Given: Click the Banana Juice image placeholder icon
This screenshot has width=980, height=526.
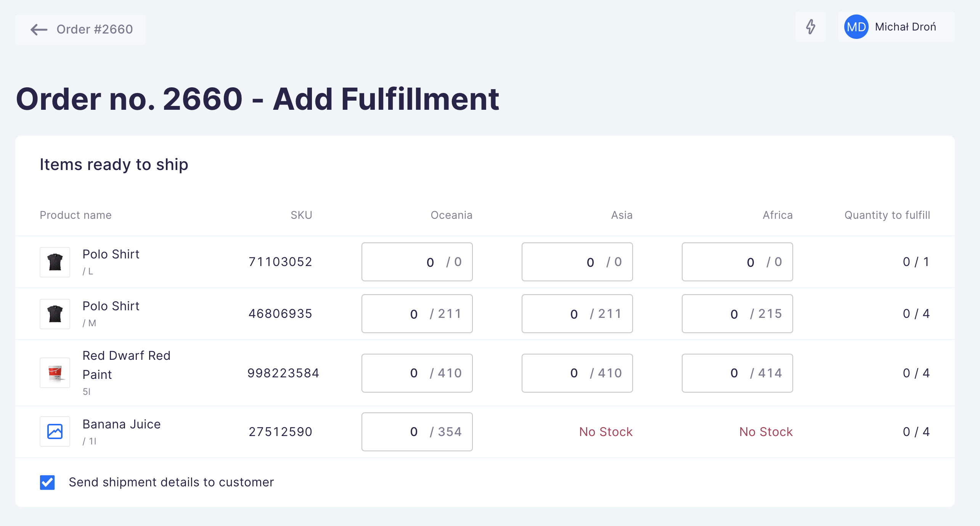Looking at the screenshot, I should tap(55, 431).
